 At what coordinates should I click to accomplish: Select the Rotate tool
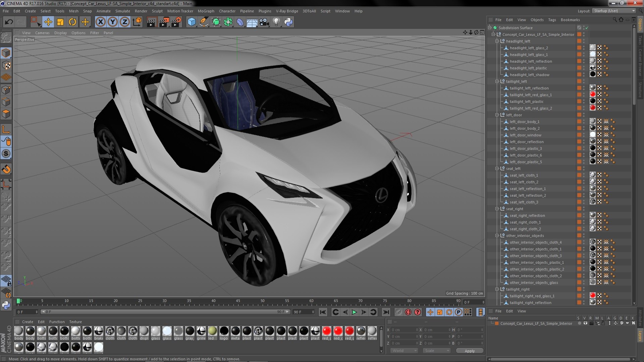coord(72,22)
